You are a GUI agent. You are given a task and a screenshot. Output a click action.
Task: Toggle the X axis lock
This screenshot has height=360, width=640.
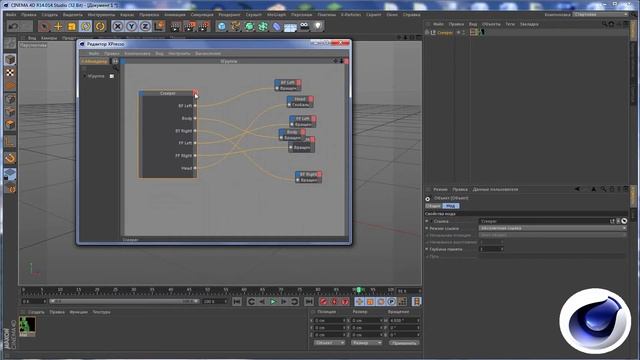(118, 27)
